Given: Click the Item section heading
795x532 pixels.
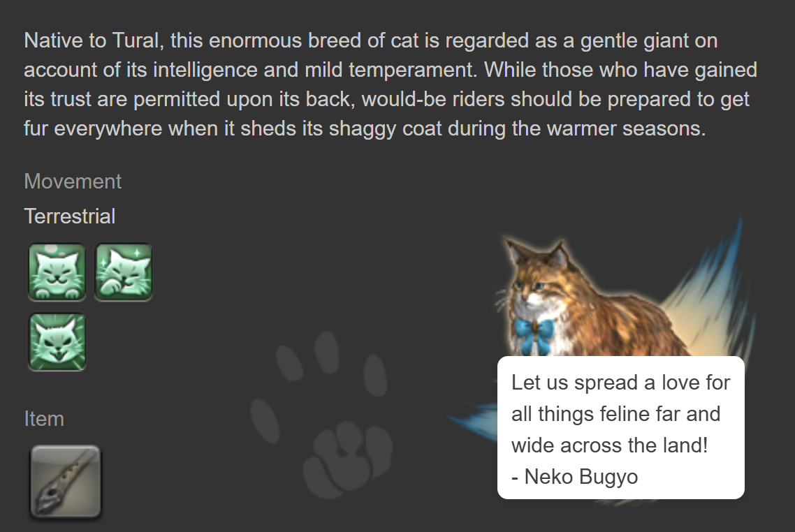Looking at the screenshot, I should pyautogui.click(x=44, y=419).
